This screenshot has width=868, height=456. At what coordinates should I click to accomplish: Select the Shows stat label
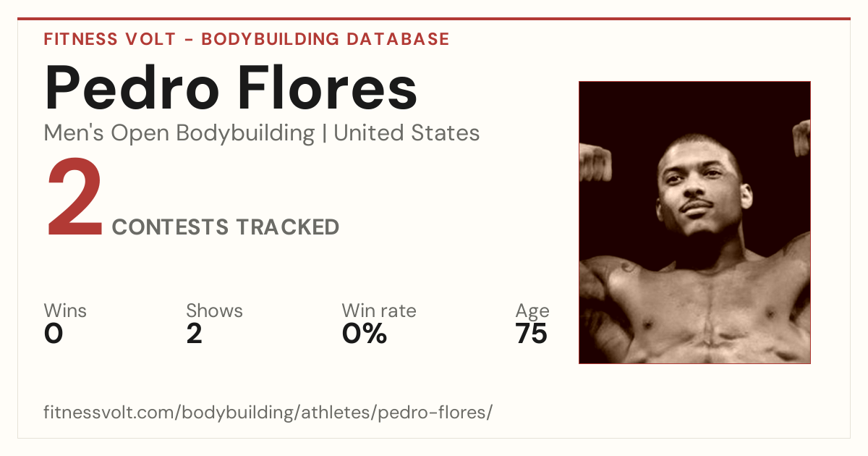tap(214, 311)
